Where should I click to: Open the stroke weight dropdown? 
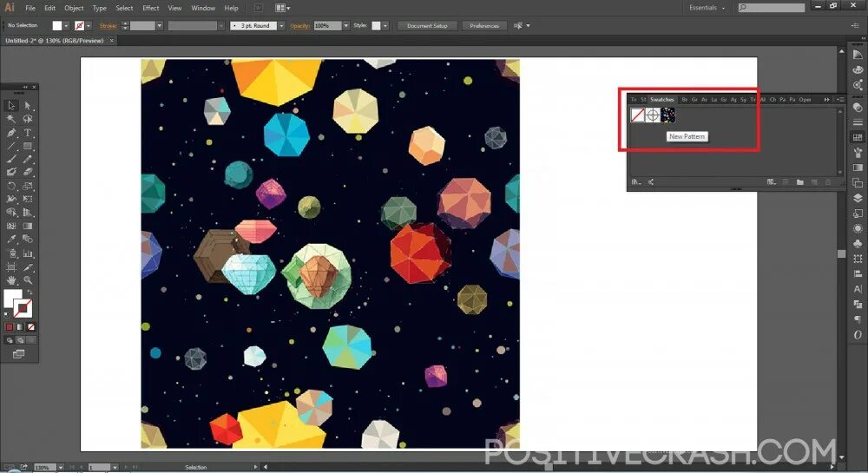(159, 25)
